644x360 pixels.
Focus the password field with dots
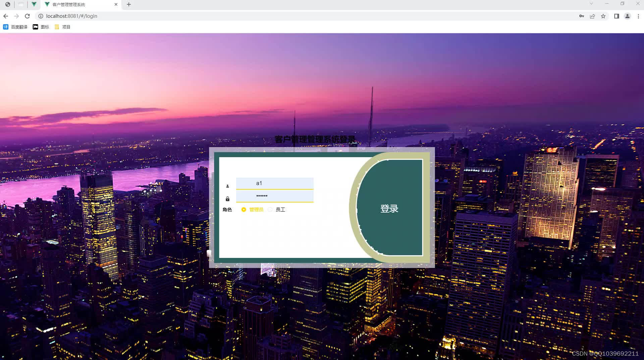275,196
